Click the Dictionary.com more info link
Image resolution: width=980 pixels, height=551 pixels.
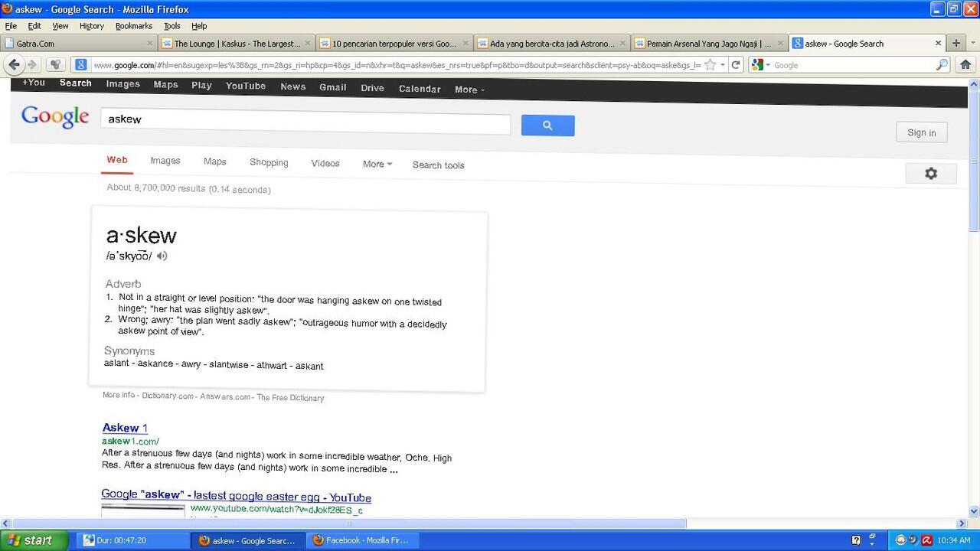tap(168, 396)
